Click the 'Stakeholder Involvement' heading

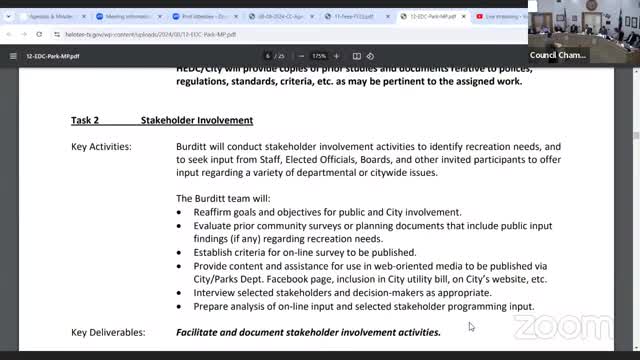coord(197,120)
